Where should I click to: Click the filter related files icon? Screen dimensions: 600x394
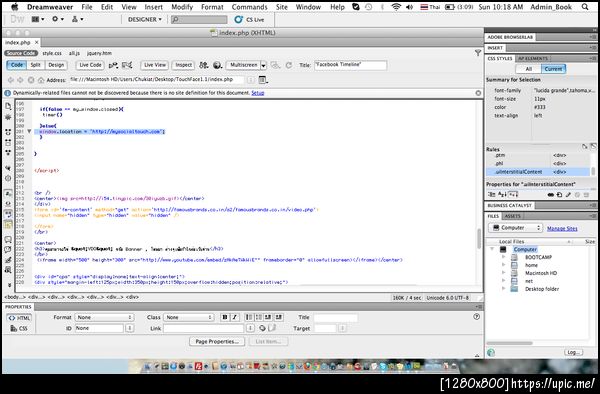(478, 53)
